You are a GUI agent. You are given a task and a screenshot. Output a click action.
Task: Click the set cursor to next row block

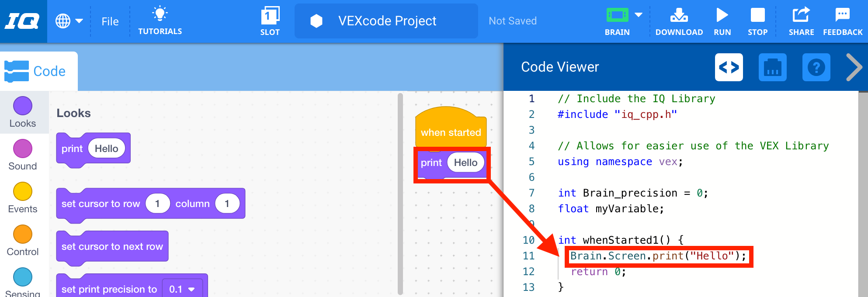(112, 246)
